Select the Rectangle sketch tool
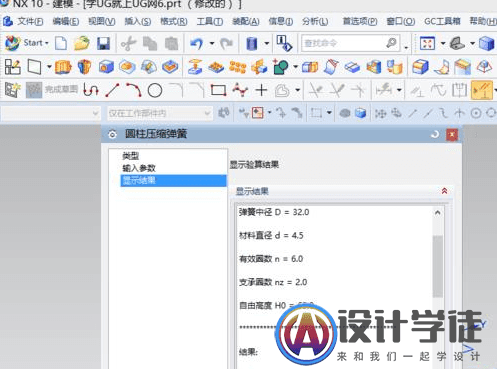 tap(219, 90)
